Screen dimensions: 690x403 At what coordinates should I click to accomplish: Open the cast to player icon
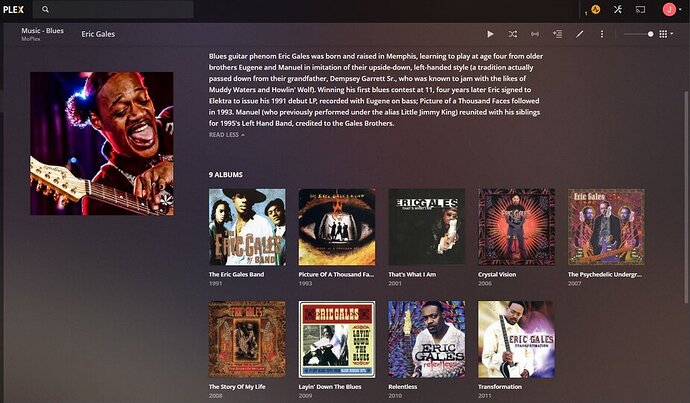click(640, 9)
